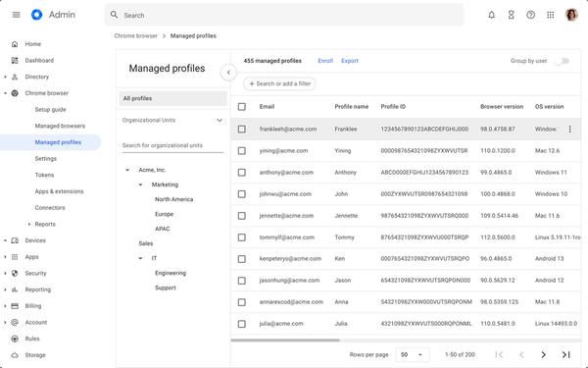
Task: Toggle the Group by user switch
Action: 563,61
